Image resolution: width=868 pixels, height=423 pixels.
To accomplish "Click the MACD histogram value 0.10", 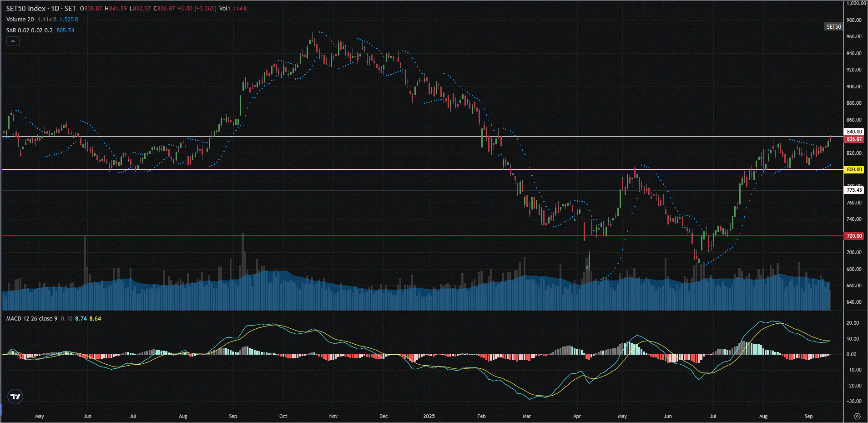I will point(66,319).
